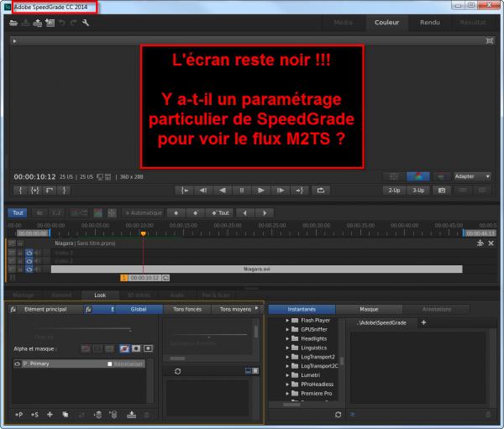Open the Instantanés tab
Image resolution: width=504 pixels, height=429 pixels.
point(302,309)
